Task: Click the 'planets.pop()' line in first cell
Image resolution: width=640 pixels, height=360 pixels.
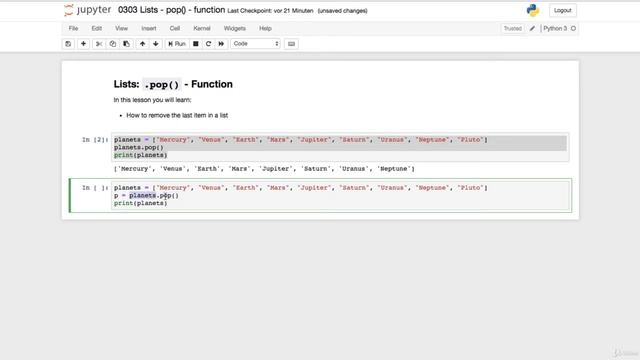Action: click(139, 147)
